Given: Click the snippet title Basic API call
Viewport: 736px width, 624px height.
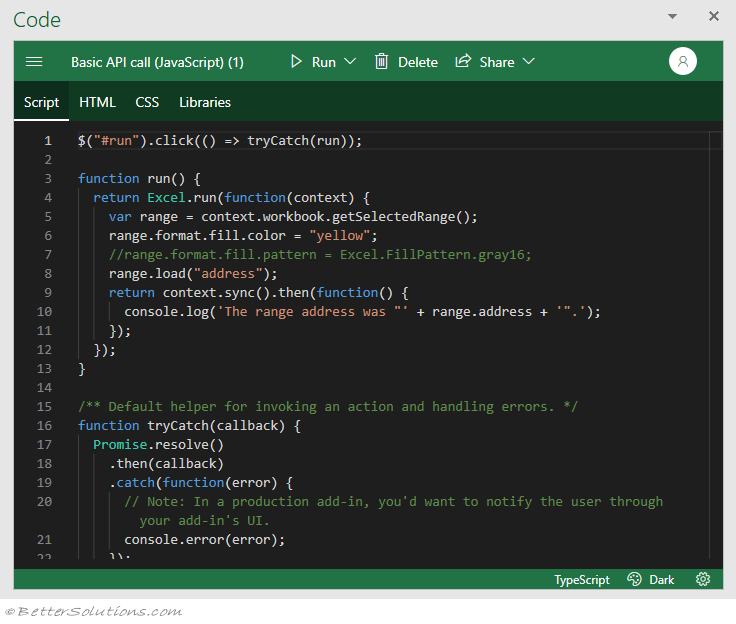Looking at the screenshot, I should [157, 62].
